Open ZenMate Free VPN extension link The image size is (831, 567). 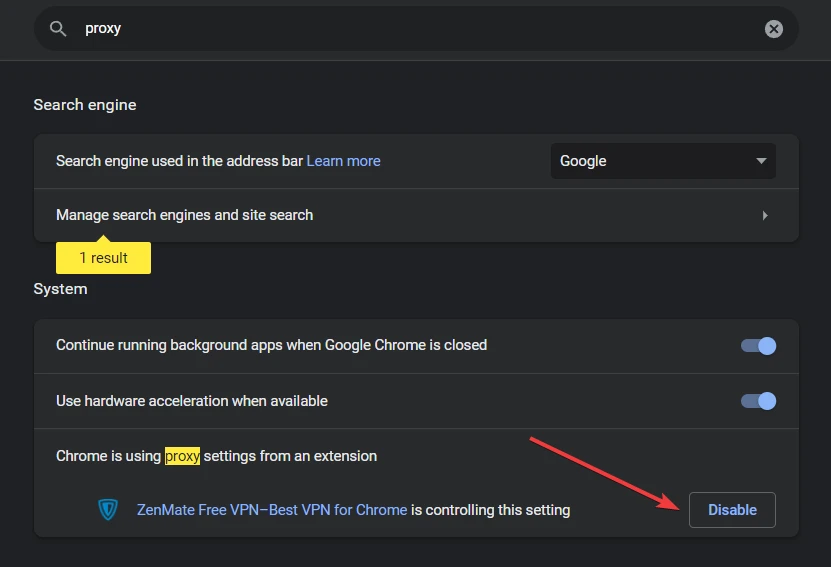coord(272,510)
